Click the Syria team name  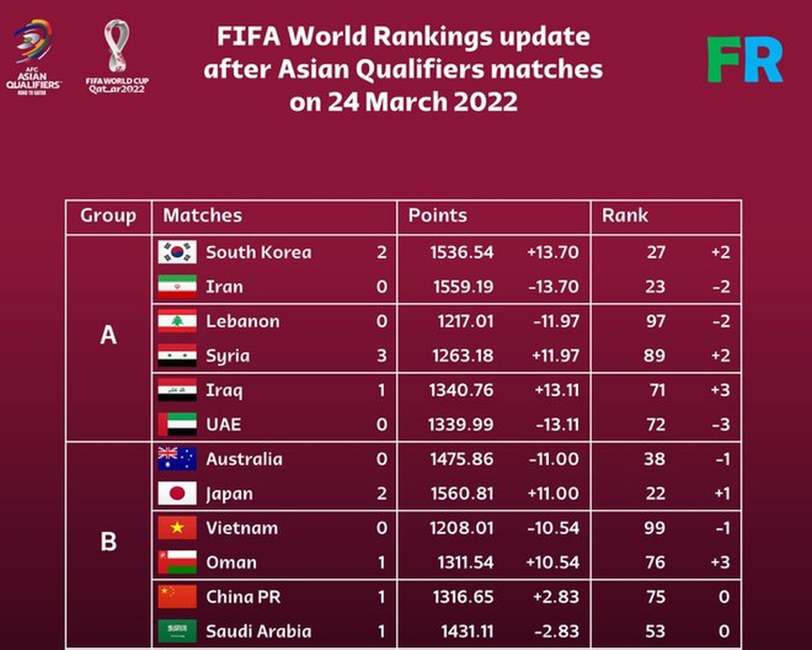pos(228,357)
